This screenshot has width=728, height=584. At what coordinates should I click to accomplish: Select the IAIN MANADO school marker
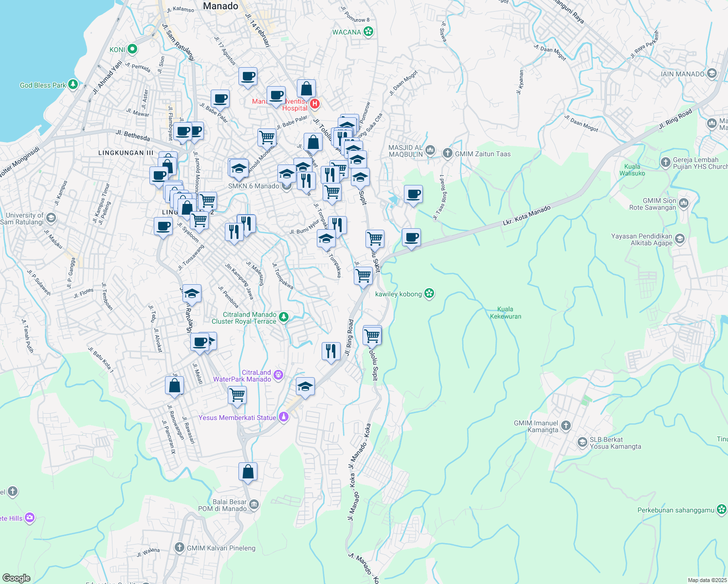tap(711, 74)
